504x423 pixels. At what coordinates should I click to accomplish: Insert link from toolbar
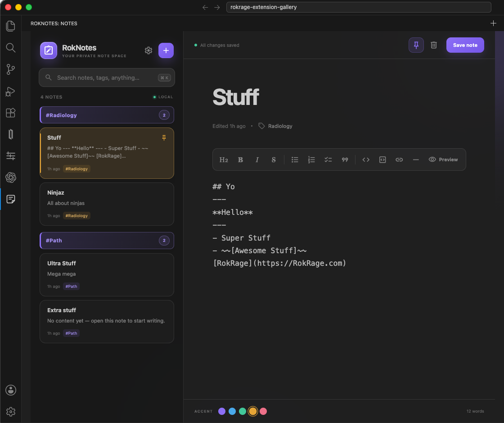point(399,159)
